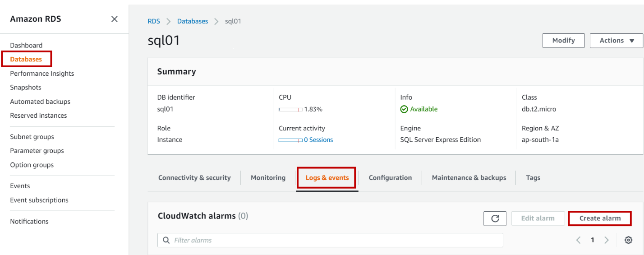Image resolution: width=644 pixels, height=255 pixels.
Task: Open the 0 Sessions link
Action: click(318, 140)
